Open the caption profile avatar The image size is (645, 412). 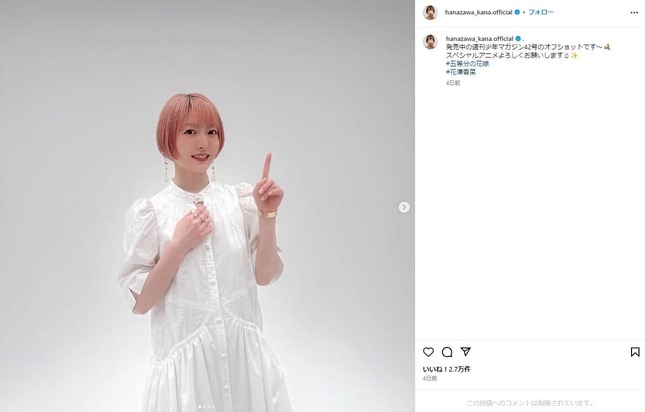pyautogui.click(x=430, y=42)
